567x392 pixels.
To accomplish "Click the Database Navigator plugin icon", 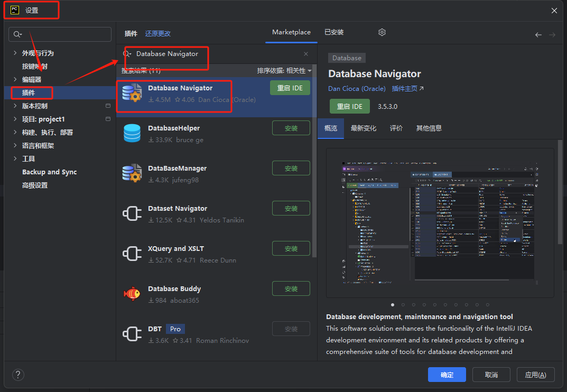I will click(x=132, y=93).
